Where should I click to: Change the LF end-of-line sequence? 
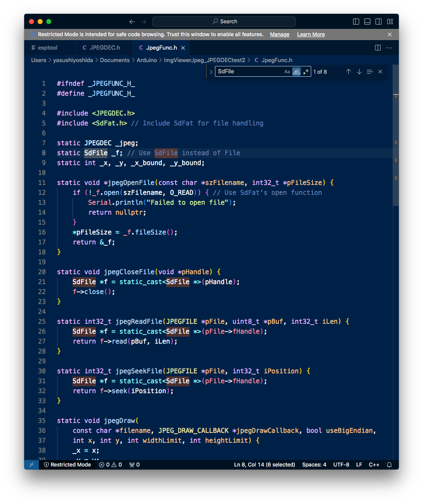click(359, 465)
